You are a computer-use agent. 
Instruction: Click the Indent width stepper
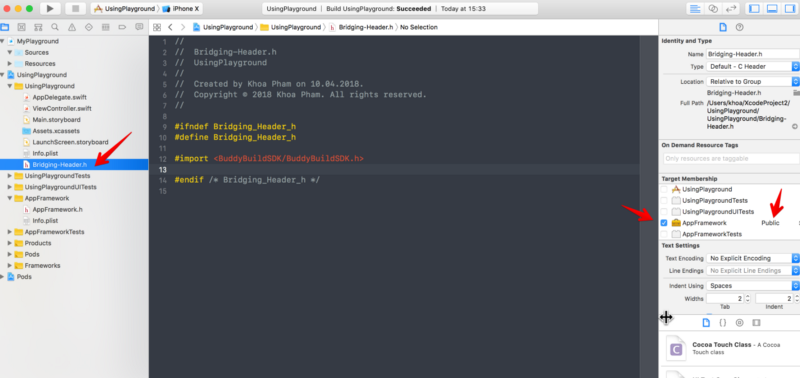point(797,299)
